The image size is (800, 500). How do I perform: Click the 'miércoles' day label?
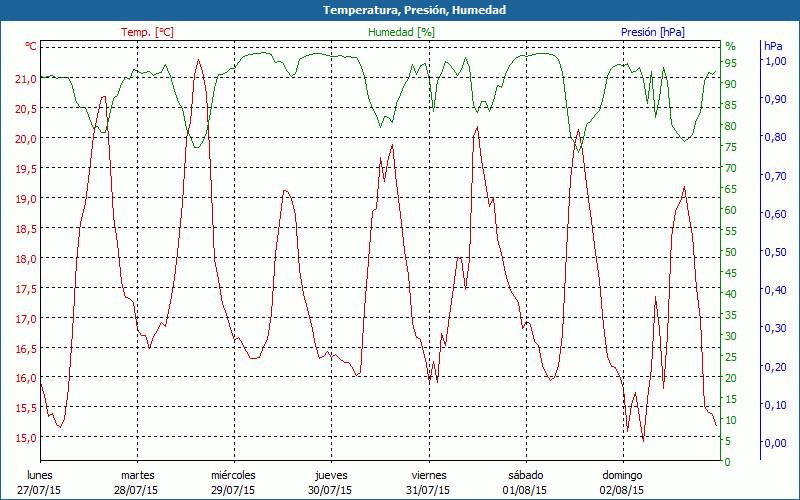[233, 475]
